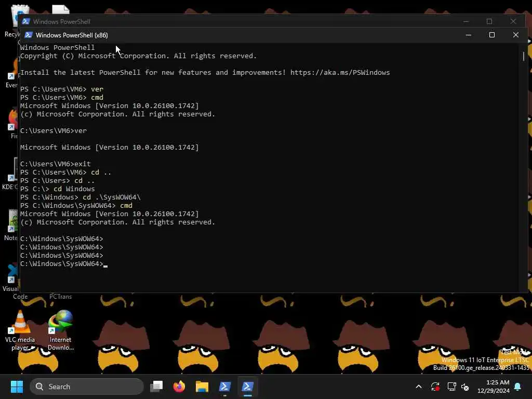This screenshot has width=532, height=399.
Task: Click the PowerShell (x86) title bar icon
Action: [x=29, y=35]
